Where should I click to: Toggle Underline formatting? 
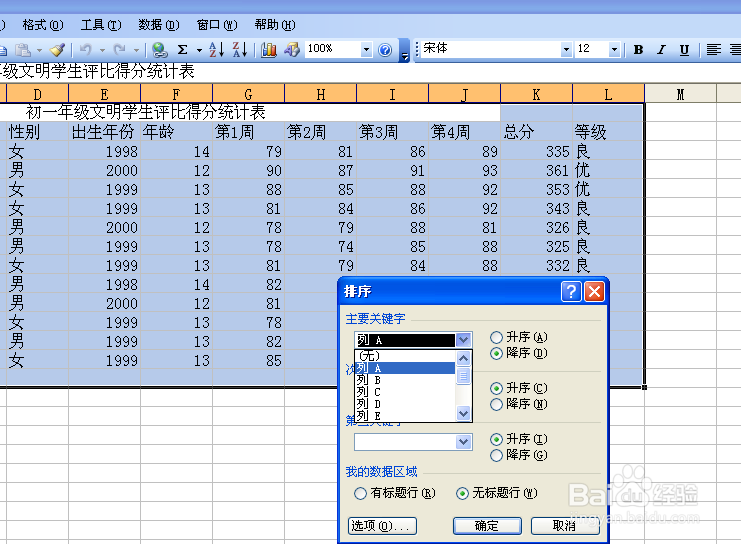tap(684, 50)
